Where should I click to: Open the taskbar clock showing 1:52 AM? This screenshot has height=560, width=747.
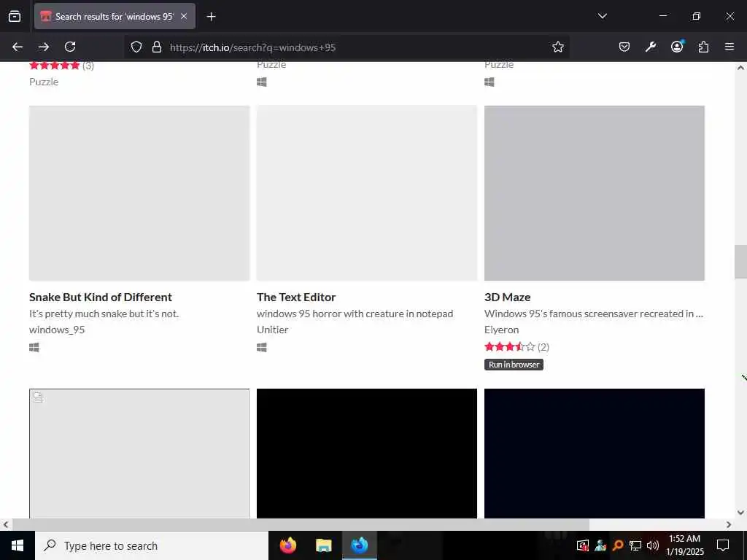(x=684, y=545)
